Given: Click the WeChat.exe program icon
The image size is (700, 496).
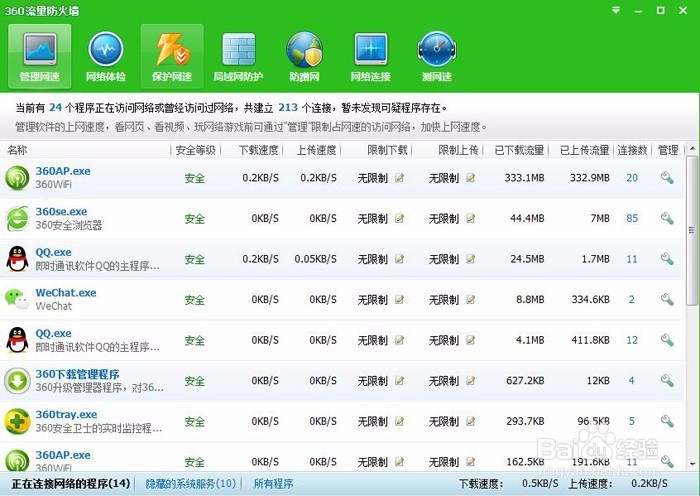Looking at the screenshot, I should click(17, 299).
